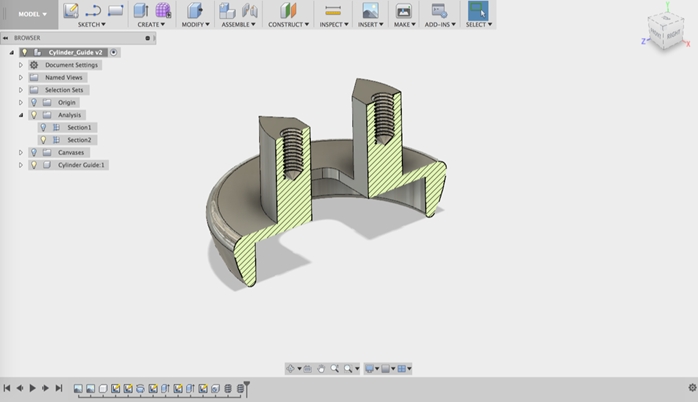This screenshot has width=698, height=402.
Task: Open the Insert image icon
Action: [370, 10]
